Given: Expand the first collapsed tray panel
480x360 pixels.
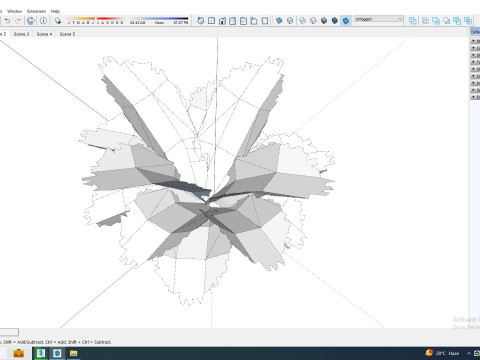Looking at the screenshot, I should 475,41.
